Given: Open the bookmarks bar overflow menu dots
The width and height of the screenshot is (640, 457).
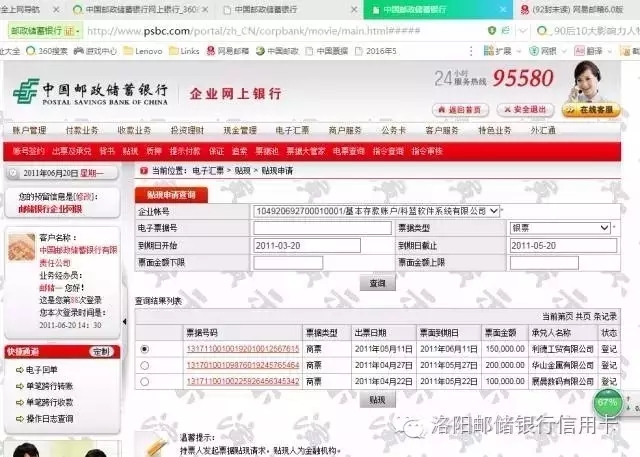Looking at the screenshot, I should [x=471, y=51].
